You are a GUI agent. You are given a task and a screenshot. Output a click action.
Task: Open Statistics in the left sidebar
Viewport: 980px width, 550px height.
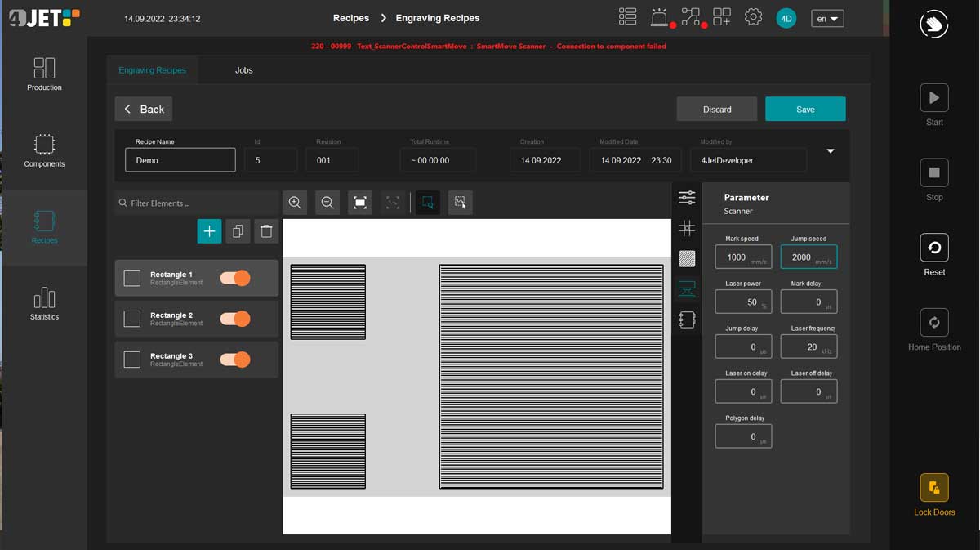(x=44, y=303)
